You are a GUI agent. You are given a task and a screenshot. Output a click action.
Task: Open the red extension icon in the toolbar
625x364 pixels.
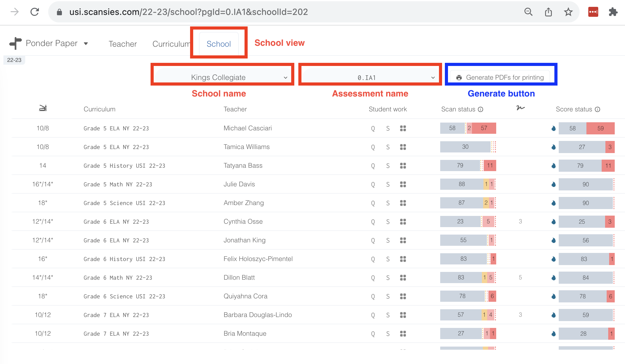[593, 12]
